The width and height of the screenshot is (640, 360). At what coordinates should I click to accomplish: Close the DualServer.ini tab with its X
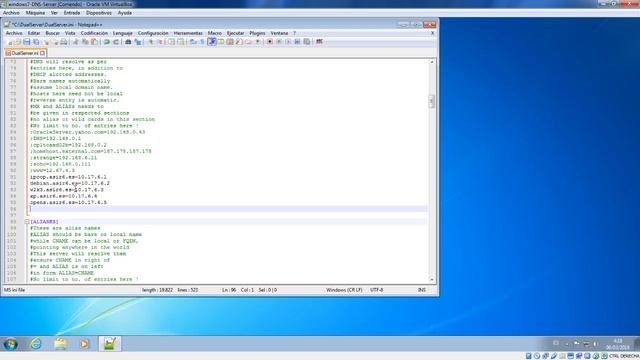pos(42,53)
